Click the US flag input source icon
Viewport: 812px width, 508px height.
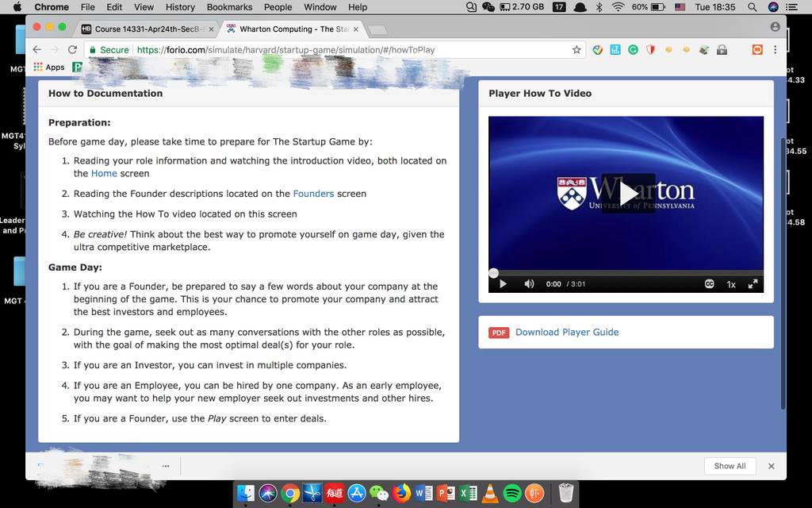pyautogui.click(x=680, y=7)
